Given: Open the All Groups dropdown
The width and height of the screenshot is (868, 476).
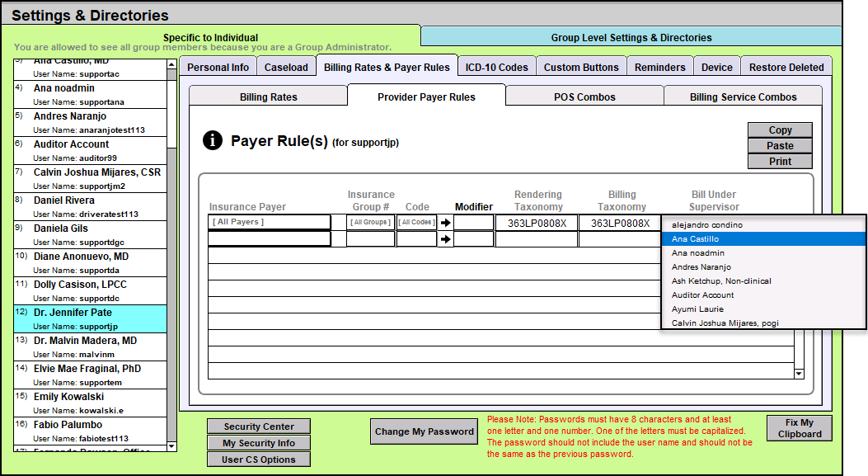Looking at the screenshot, I should pos(370,222).
